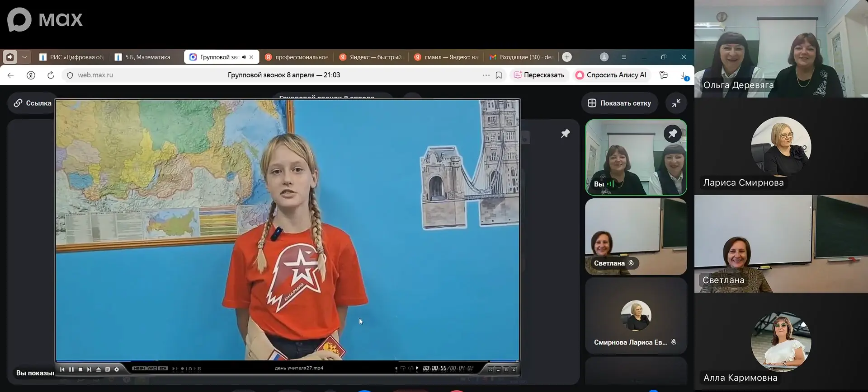Collapse the call view with shrink arrows

[x=676, y=103]
